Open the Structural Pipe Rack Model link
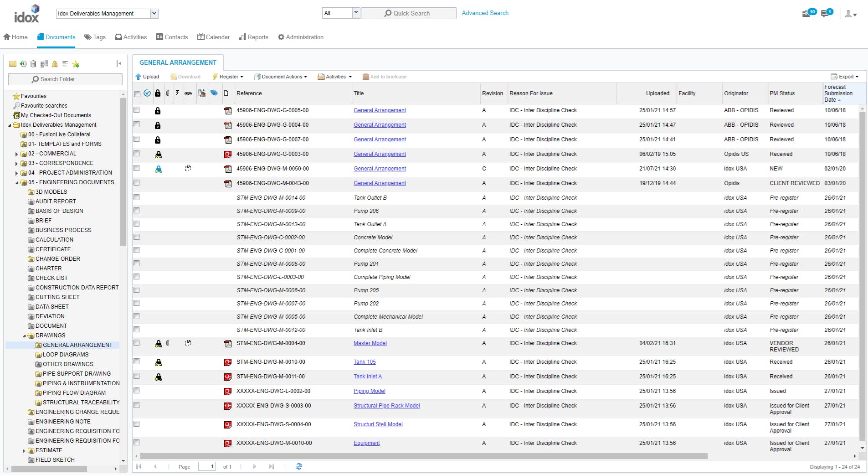Viewport: 868px width, 475px height. click(x=386, y=406)
